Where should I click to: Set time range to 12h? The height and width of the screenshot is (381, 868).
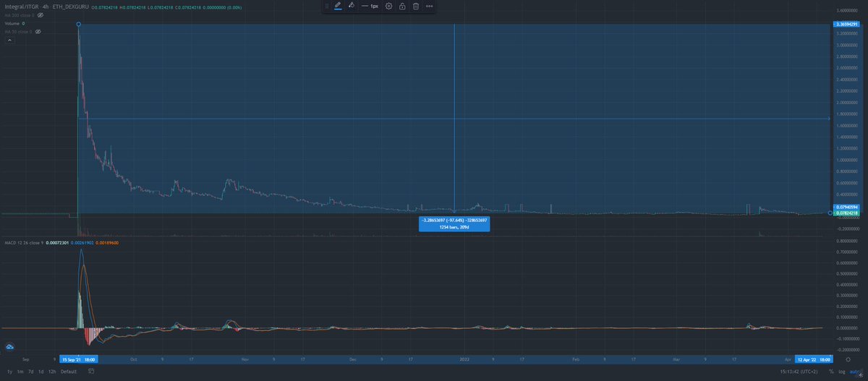tap(52, 372)
